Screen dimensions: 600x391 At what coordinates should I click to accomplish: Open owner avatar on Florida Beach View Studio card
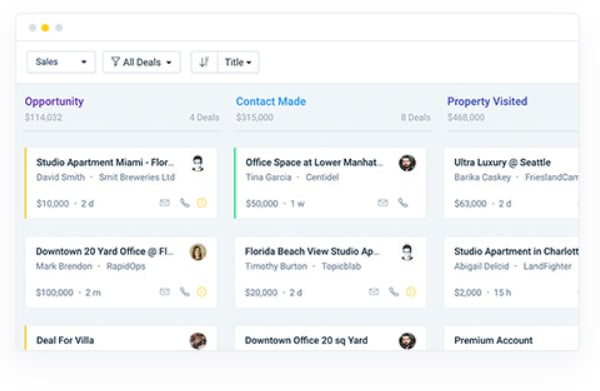tap(407, 253)
